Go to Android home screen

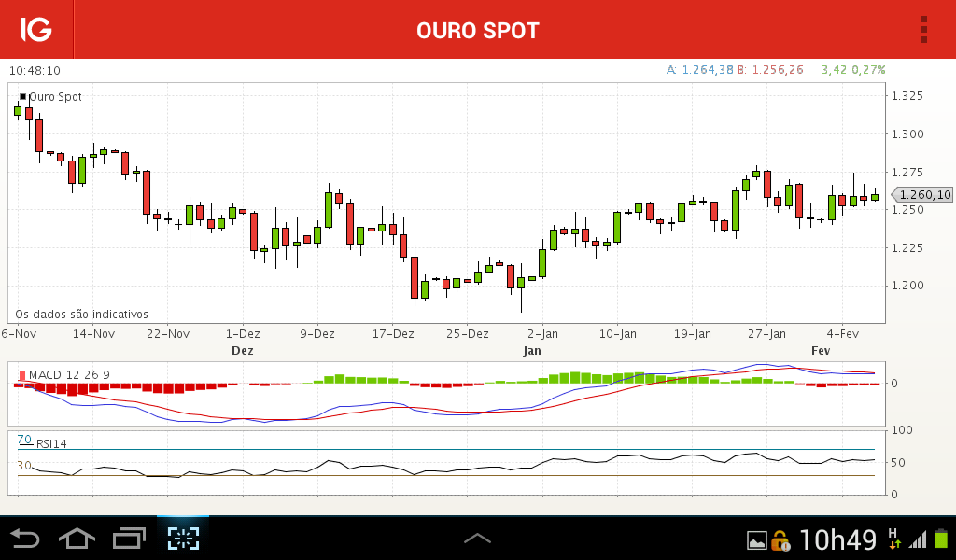click(x=77, y=539)
